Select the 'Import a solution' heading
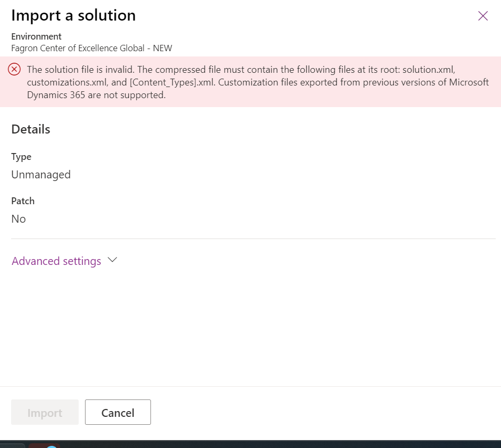 click(x=73, y=15)
